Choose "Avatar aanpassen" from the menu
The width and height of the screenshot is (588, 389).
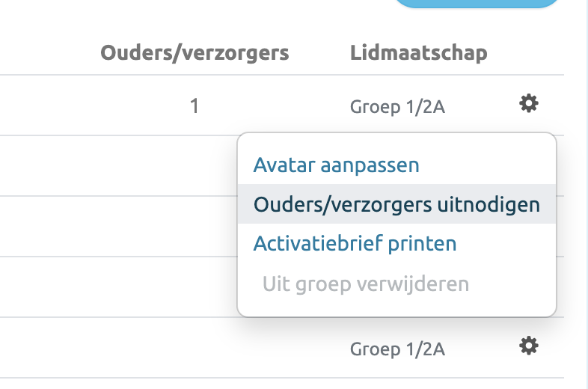336,165
